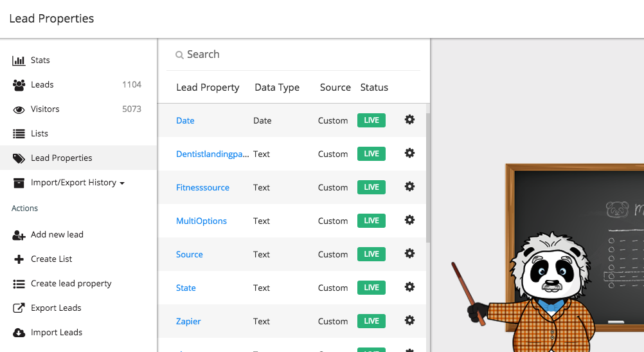Click the Stats bar chart icon

(x=19, y=60)
